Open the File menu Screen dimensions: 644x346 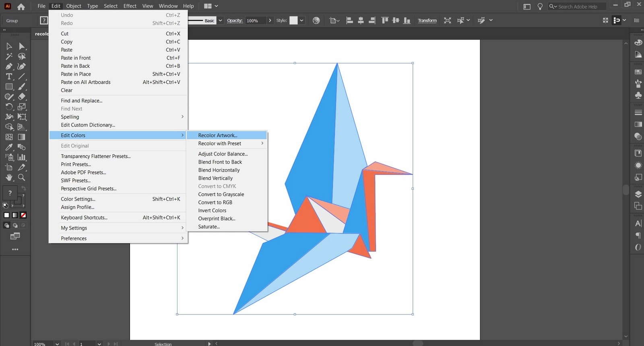pyautogui.click(x=41, y=6)
